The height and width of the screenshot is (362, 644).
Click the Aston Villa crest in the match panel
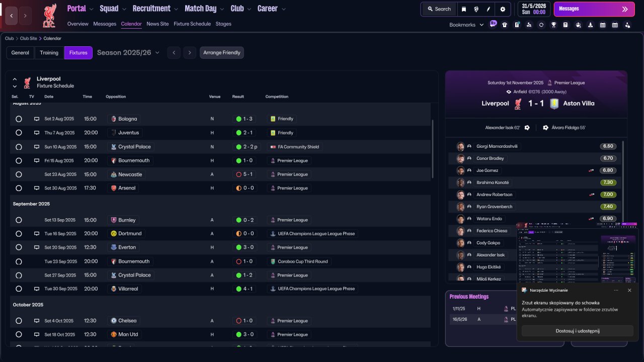[554, 104]
